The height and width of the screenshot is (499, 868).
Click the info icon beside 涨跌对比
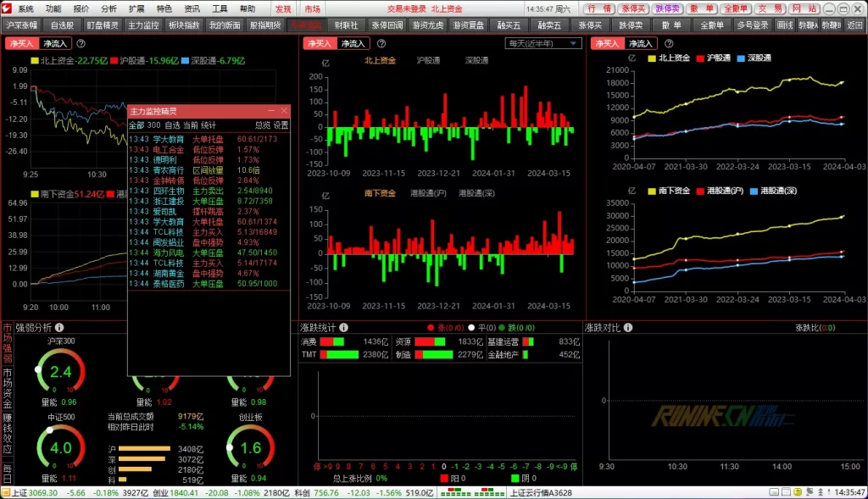[628, 327]
